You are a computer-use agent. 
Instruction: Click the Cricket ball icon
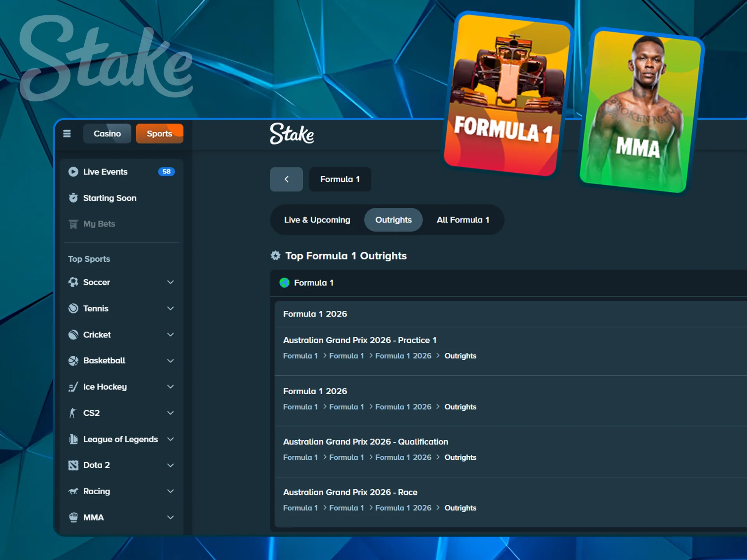[x=73, y=334]
